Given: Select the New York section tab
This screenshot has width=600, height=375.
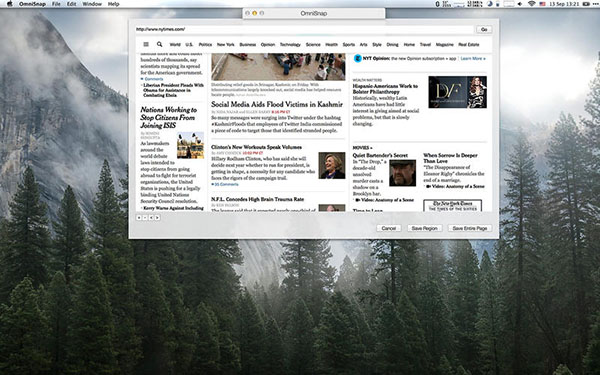Looking at the screenshot, I should (x=226, y=44).
